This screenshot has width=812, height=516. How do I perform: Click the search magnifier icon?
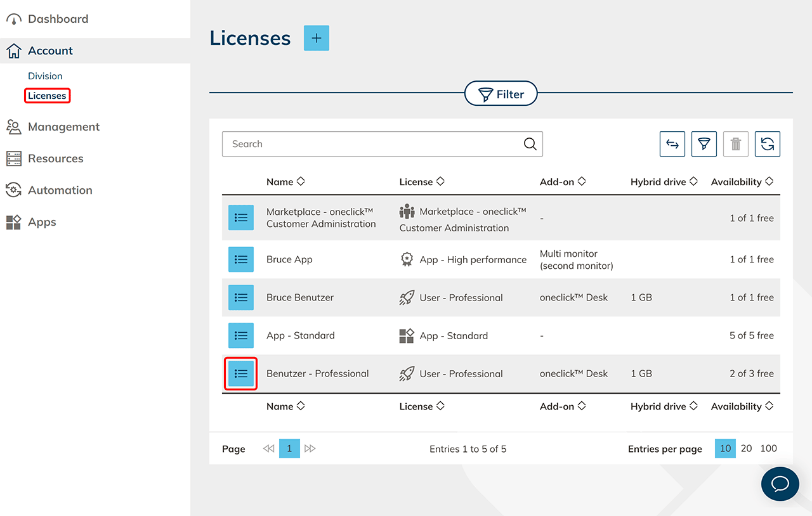[530, 144]
